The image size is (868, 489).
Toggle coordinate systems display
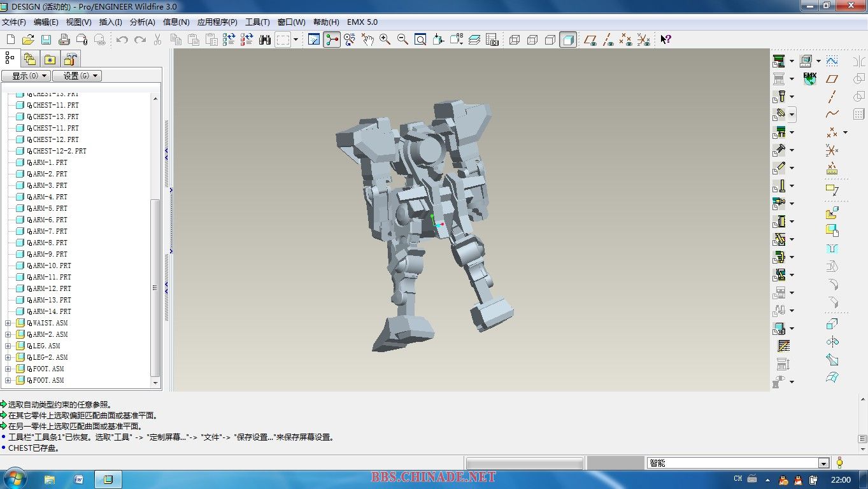point(644,39)
